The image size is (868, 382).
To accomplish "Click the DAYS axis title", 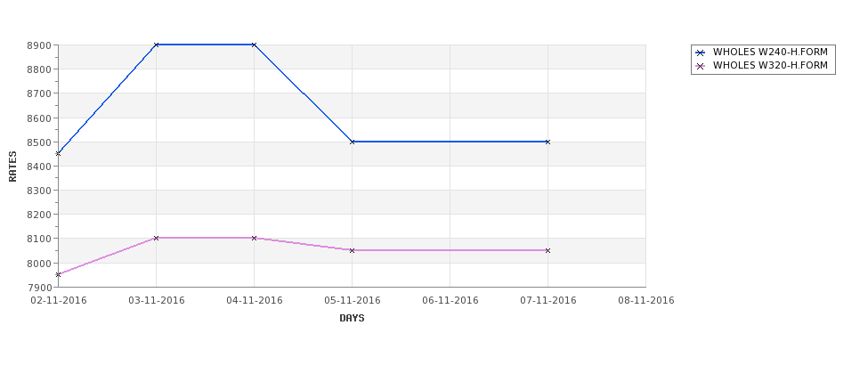I will (x=352, y=319).
